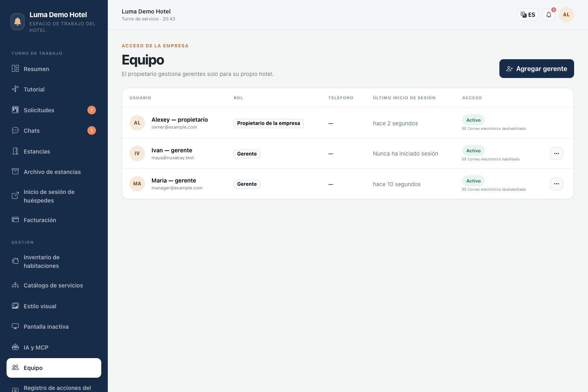Viewport: 588px width, 392px height.
Task: Open the notifications bell
Action: tap(549, 15)
